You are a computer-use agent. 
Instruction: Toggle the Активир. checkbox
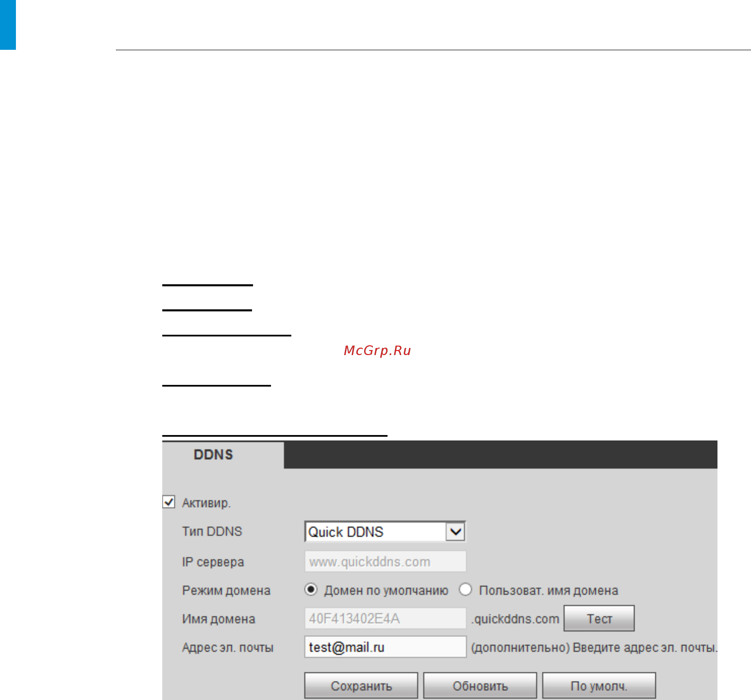point(168,502)
